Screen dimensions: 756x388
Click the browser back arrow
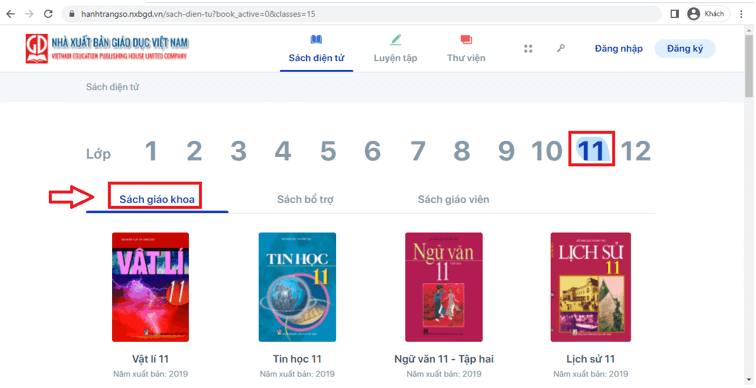click(x=10, y=14)
